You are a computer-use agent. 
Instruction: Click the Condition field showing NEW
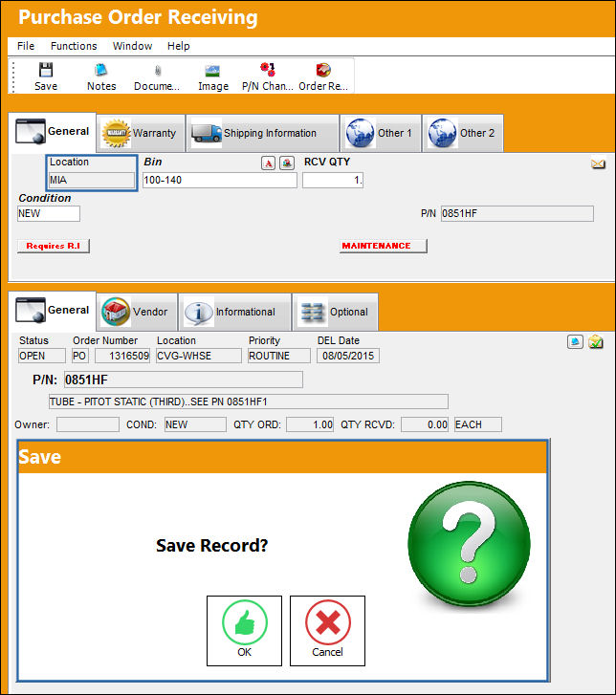pos(49,213)
